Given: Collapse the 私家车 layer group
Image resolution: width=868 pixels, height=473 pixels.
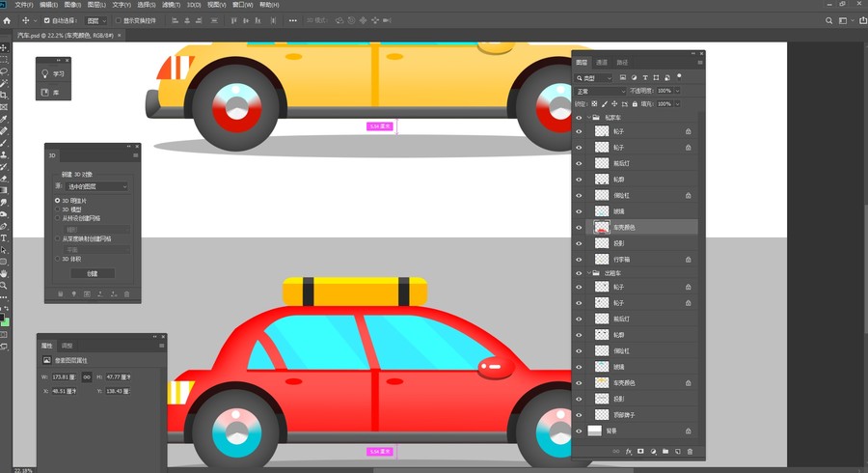Looking at the screenshot, I should [x=589, y=118].
